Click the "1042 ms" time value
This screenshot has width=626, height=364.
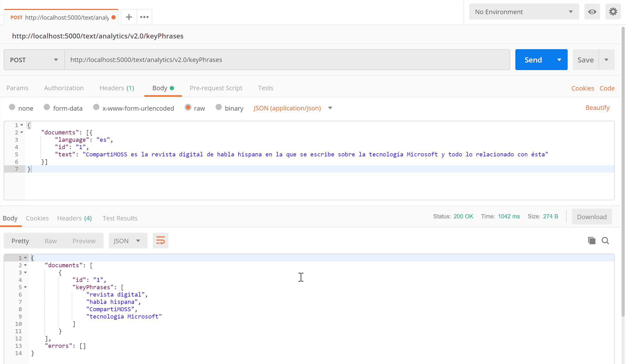[509, 217]
